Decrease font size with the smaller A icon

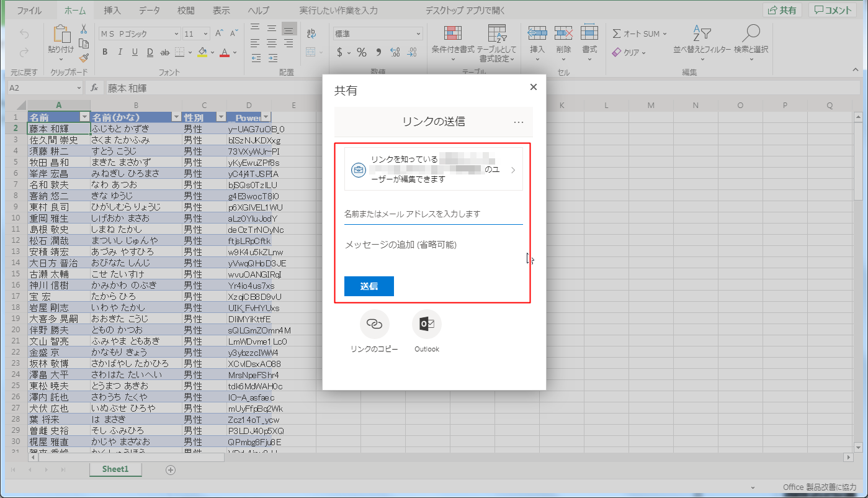pos(234,34)
